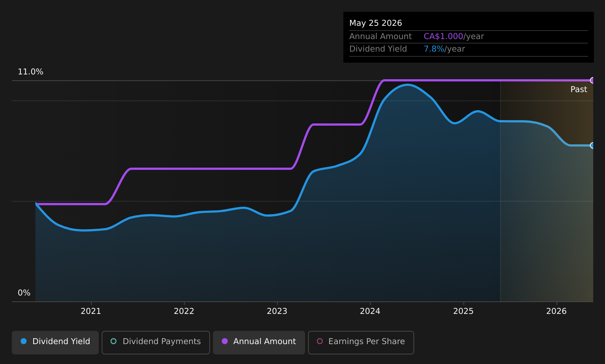Click the 2023 x-axis label
Image resolution: width=605 pixels, height=364 pixels.
[277, 311]
